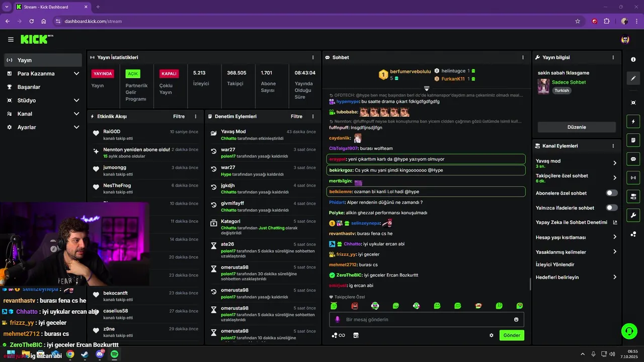This screenshot has height=362, width=644.
Task: Open Yayın bilgisi three-dot menu
Action: point(613,57)
